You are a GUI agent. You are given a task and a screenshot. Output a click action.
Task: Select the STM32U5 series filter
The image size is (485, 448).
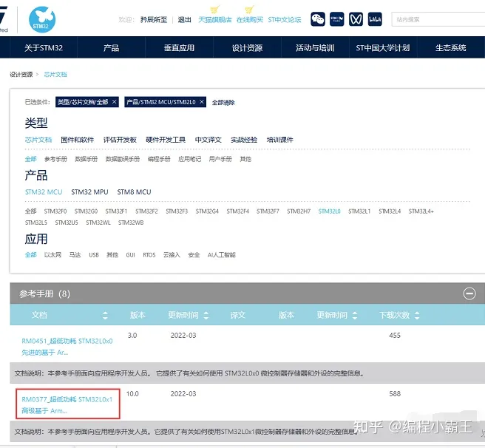[67, 223]
